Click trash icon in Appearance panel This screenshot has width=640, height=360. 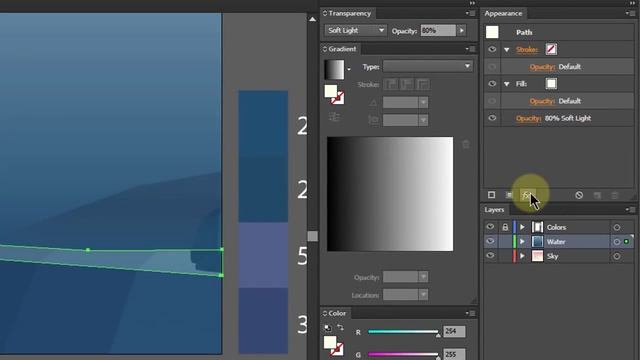pyautogui.click(x=615, y=196)
